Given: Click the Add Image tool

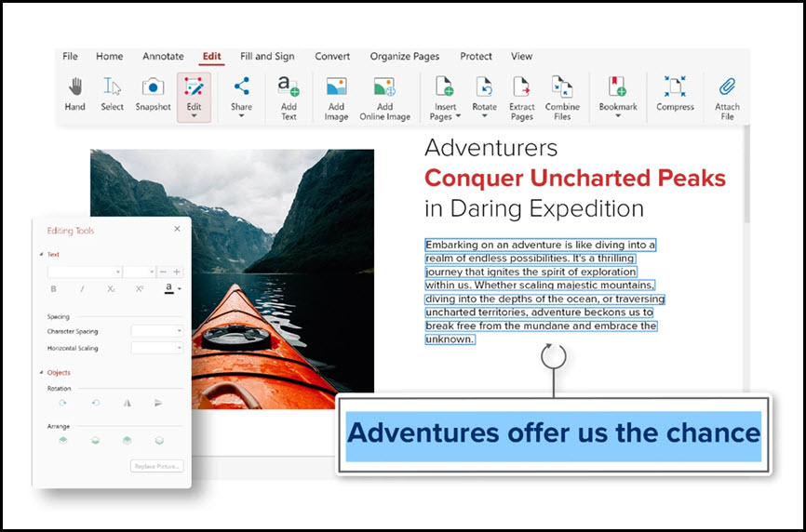Looking at the screenshot, I should [x=336, y=98].
